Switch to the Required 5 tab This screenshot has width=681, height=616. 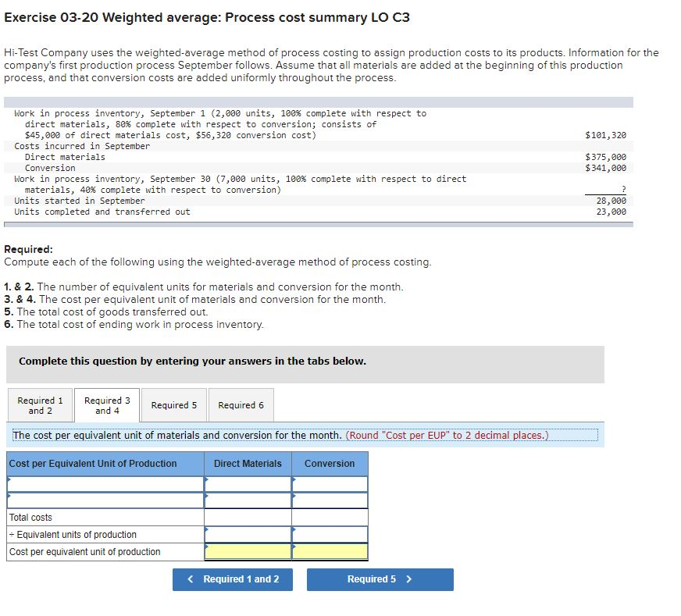click(174, 405)
